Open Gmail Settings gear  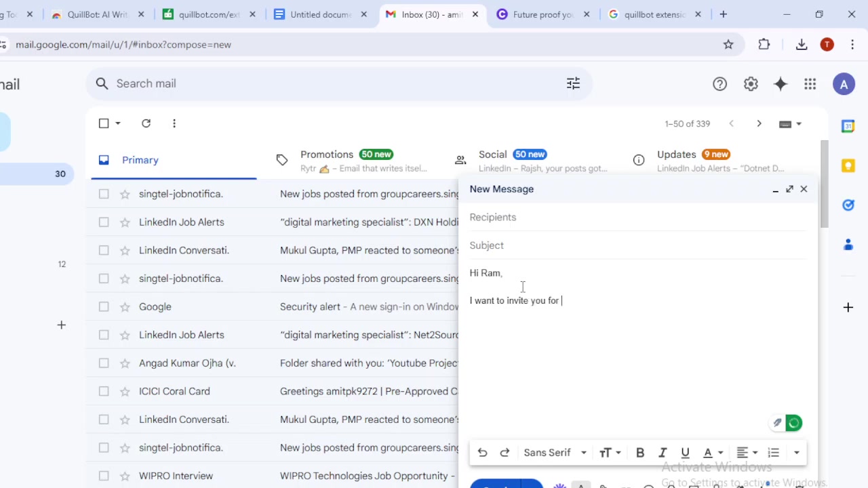[x=751, y=83]
